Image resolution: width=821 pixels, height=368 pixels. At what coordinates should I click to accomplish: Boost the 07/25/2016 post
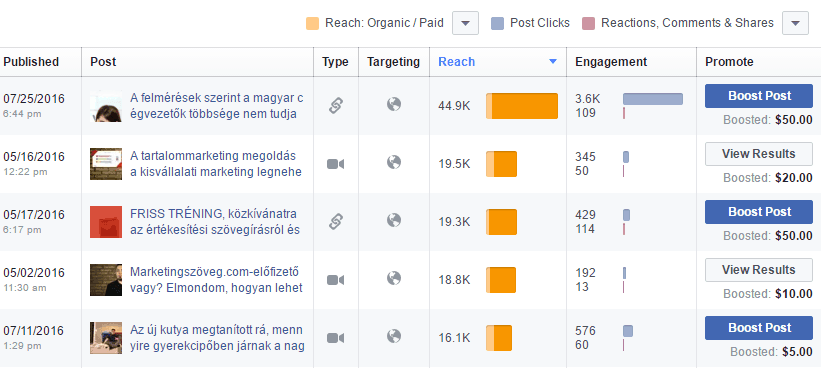(x=759, y=96)
